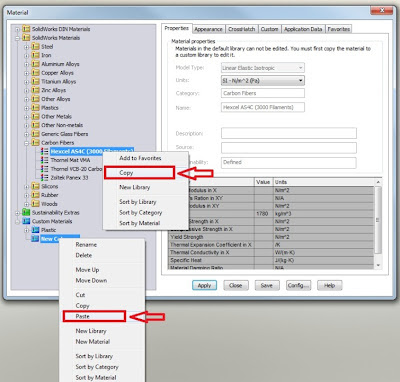The image size is (400, 382).
Task: Expand the Sustainability Extras library
Action: coord(17,213)
